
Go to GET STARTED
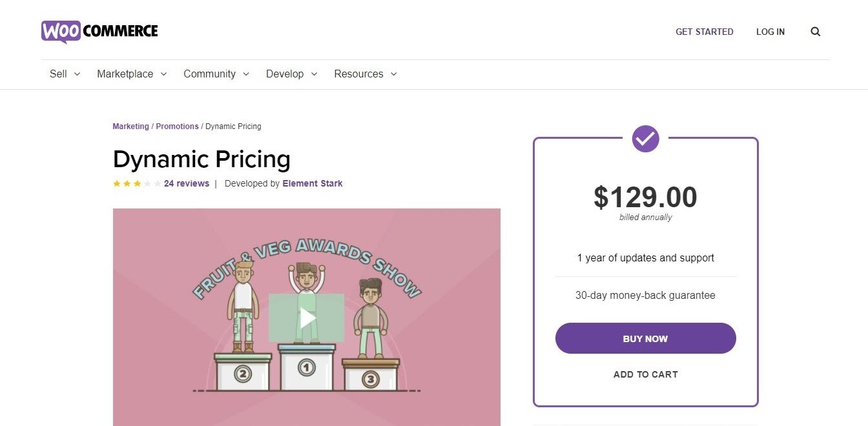click(704, 32)
